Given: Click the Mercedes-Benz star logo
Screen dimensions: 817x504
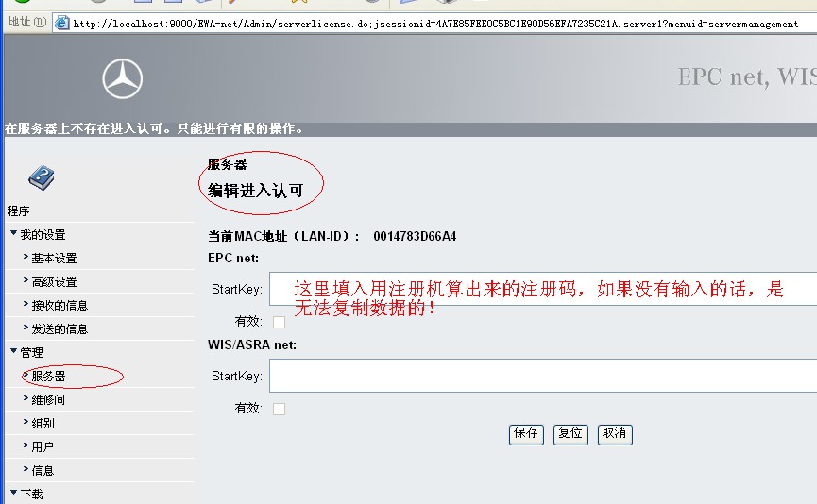Looking at the screenshot, I should click(122, 78).
